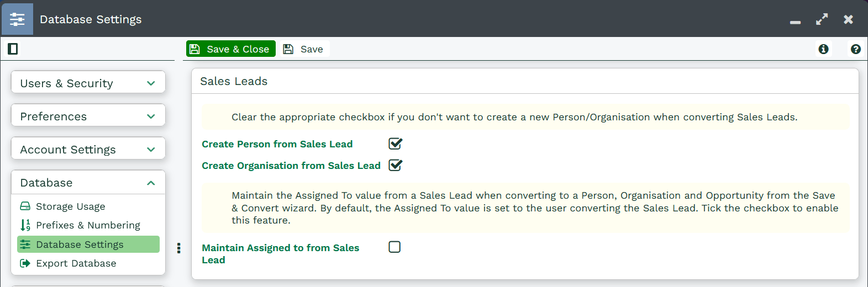Expand the Account Settings section
Screen dimensions: 868x287
point(88,150)
